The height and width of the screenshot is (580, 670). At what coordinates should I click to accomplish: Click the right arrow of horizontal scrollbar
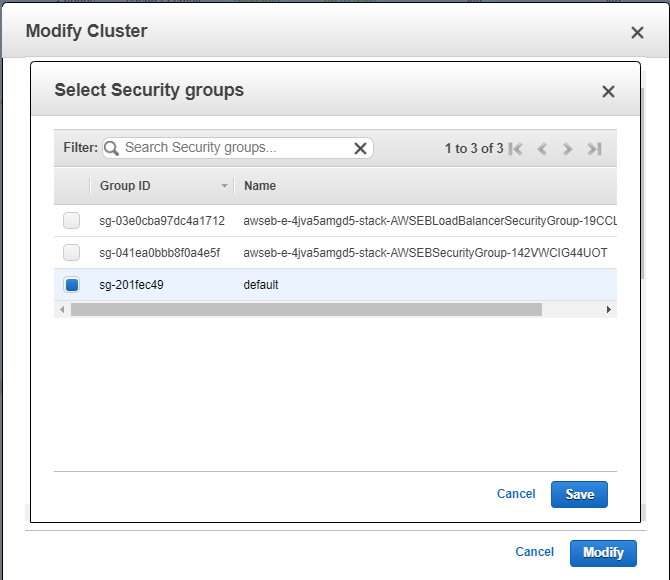pyautogui.click(x=608, y=309)
